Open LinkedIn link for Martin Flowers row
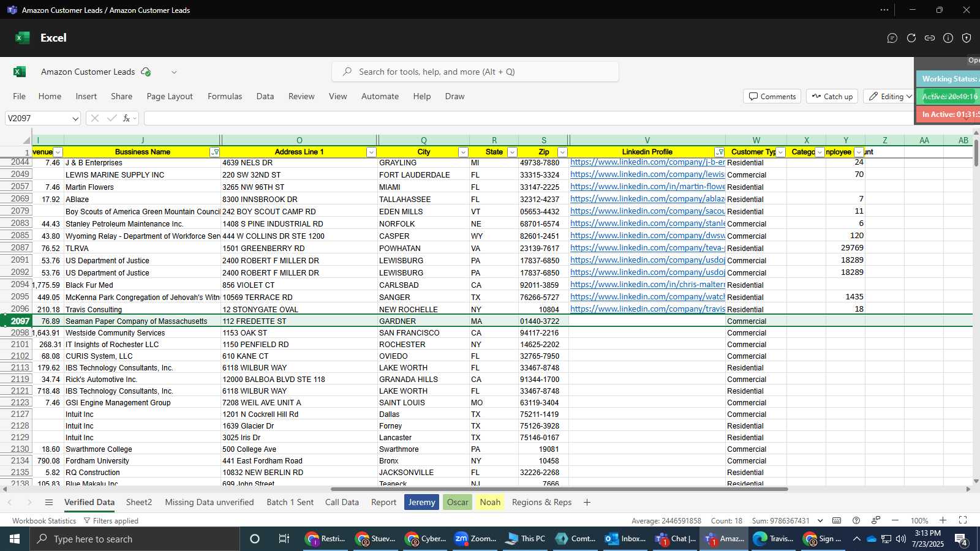 (x=647, y=187)
